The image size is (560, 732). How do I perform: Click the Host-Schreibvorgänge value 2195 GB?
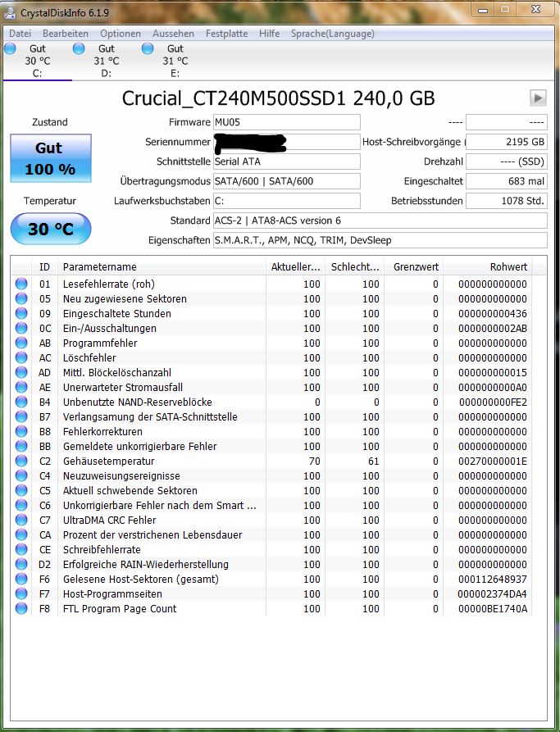506,142
